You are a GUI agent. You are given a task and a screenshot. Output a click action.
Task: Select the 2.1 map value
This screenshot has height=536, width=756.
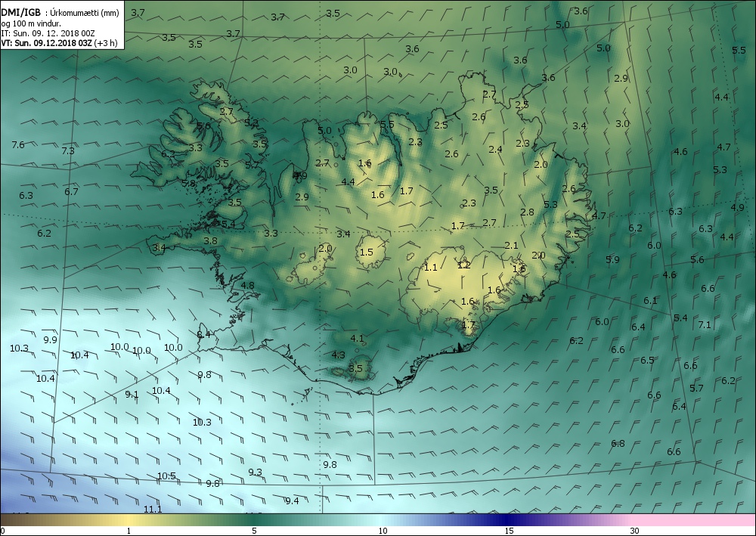[x=511, y=246]
